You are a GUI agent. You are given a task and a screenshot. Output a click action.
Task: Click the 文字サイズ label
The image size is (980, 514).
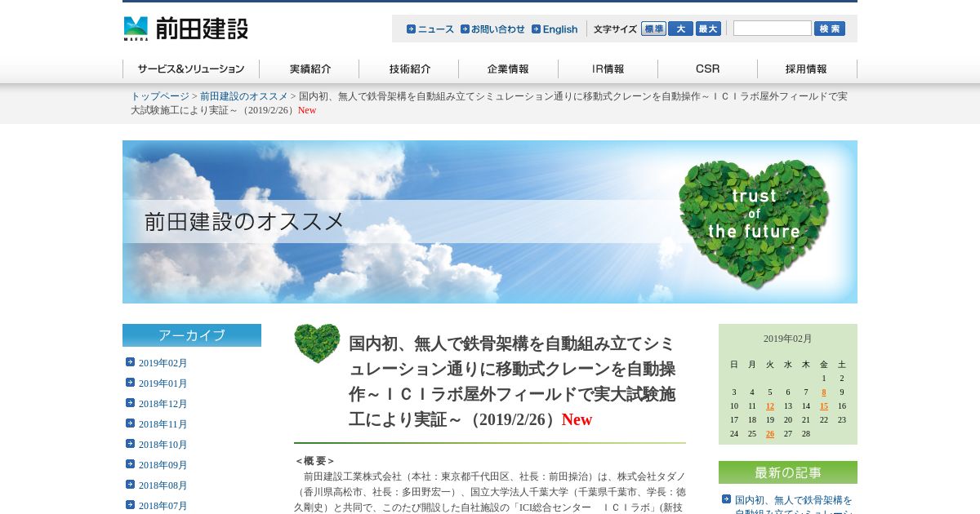tap(615, 29)
